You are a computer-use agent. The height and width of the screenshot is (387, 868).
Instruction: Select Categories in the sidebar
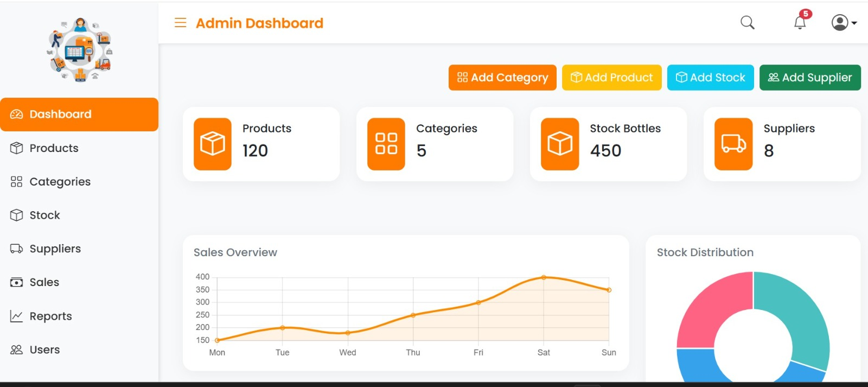tap(60, 182)
